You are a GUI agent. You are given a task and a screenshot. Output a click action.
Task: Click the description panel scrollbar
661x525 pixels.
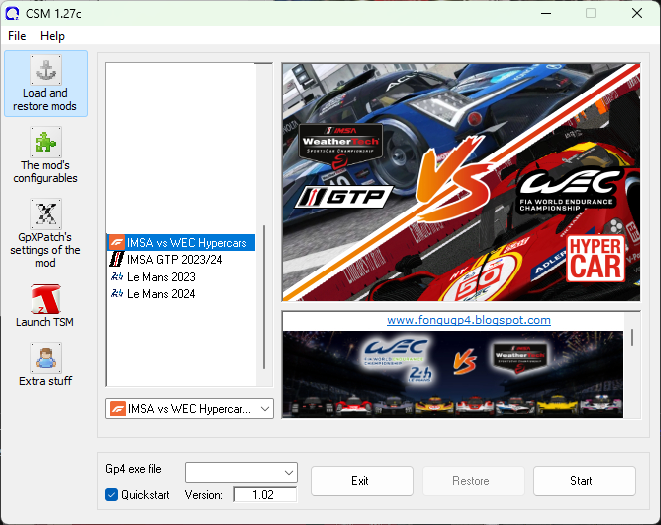coord(631,337)
